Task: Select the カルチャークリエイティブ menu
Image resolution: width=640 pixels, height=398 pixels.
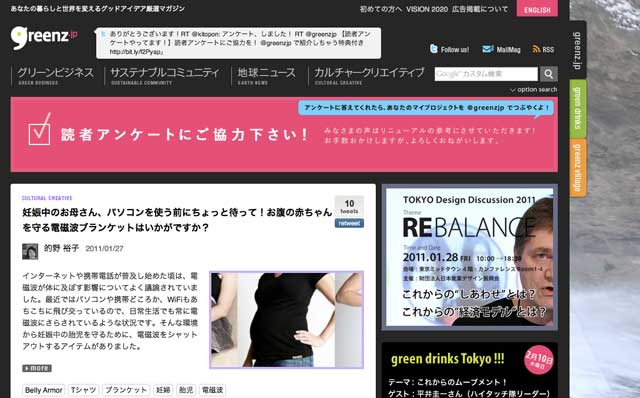Action: (369, 75)
